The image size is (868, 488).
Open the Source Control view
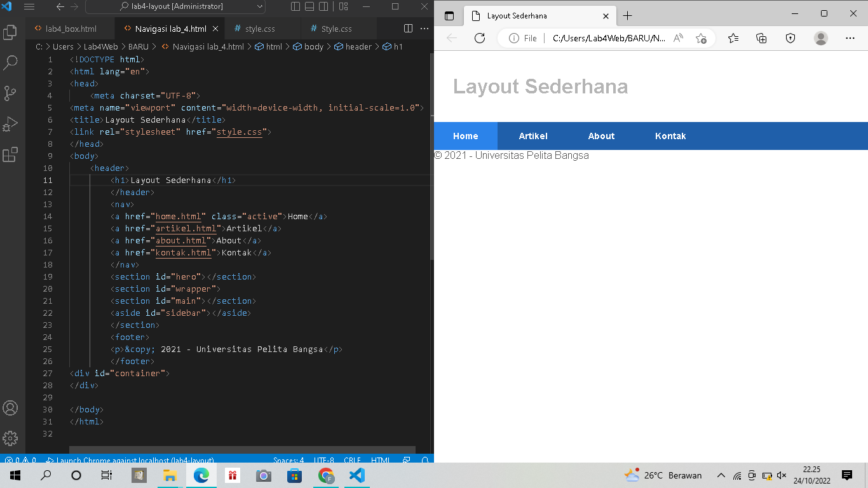click(x=10, y=93)
